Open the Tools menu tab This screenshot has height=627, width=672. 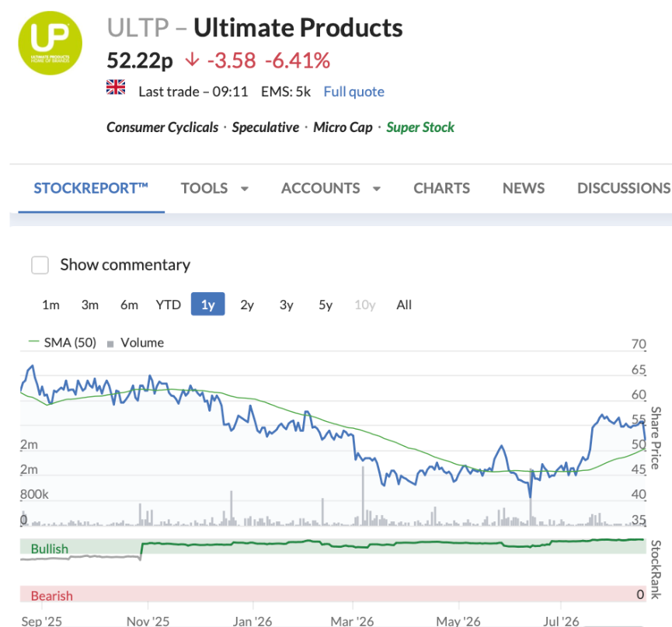[204, 188]
